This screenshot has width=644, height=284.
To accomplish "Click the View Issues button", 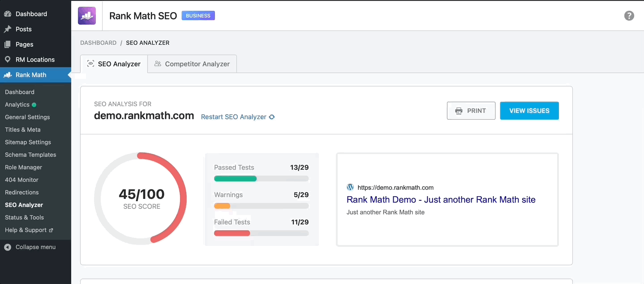I will click(x=529, y=111).
